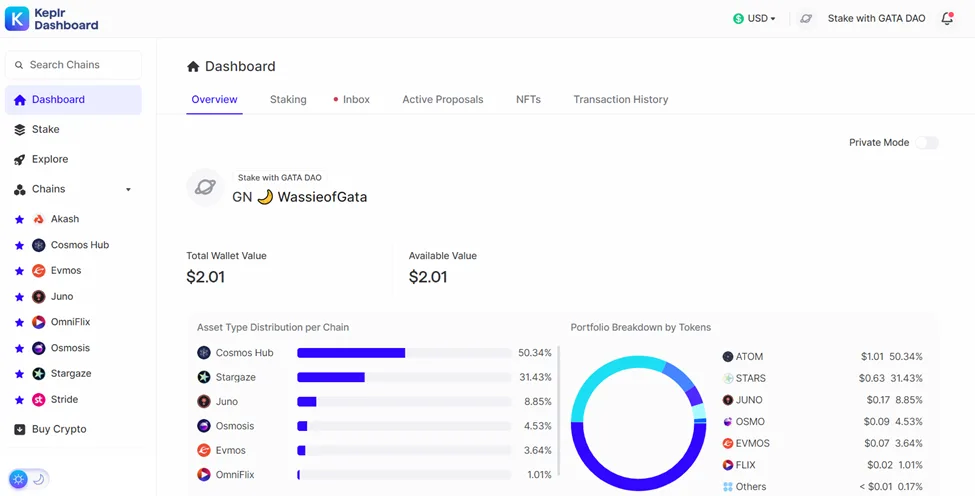Viewport: 975px width, 496px height.
Task: Open the Stargaze chain icon in sidebar
Action: (x=39, y=374)
